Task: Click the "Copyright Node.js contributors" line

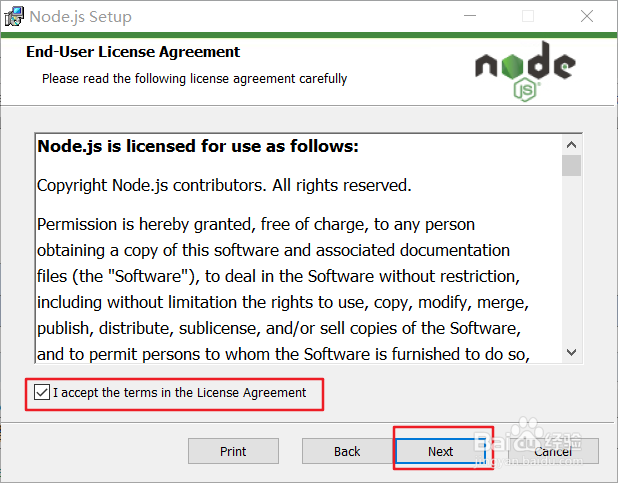Action: click(x=224, y=185)
